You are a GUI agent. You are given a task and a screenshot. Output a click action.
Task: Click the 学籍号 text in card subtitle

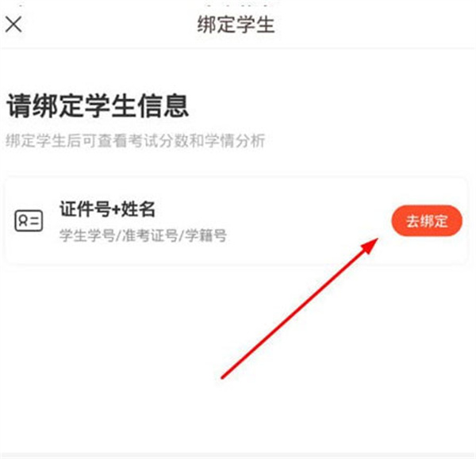click(205, 235)
